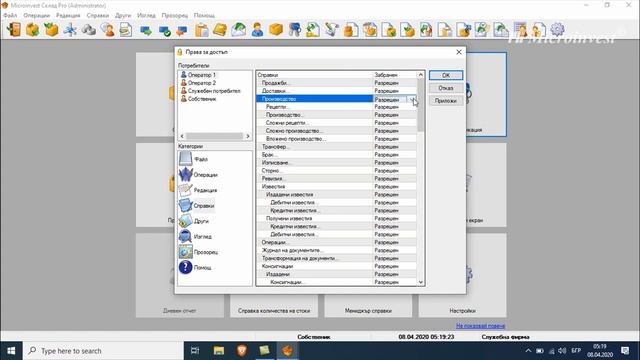Click the clipboard toolbar icon

(202, 30)
